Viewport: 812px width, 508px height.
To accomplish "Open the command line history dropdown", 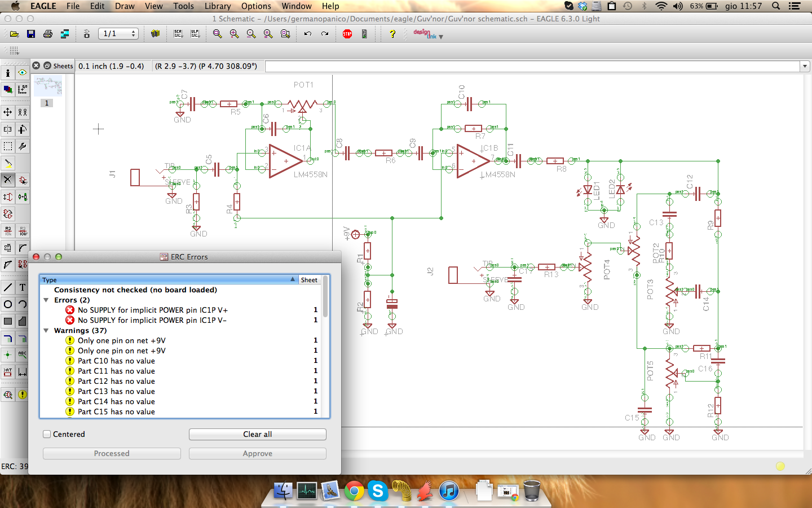I will 805,67.
